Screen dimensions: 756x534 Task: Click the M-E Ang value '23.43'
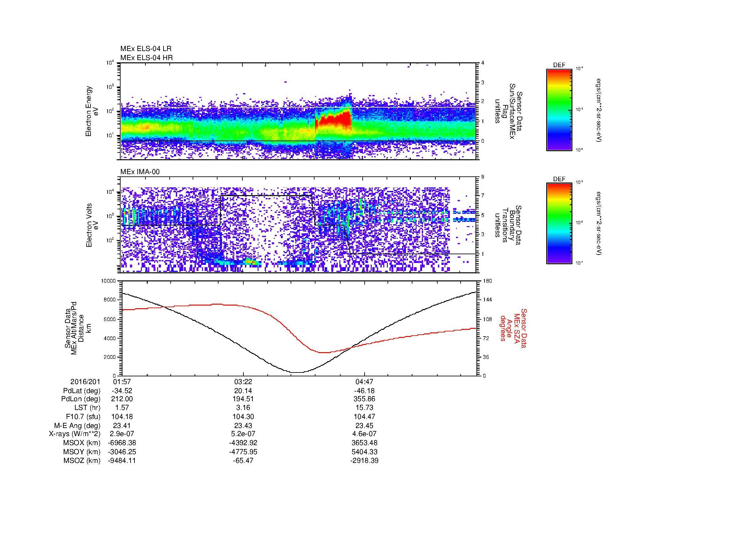coord(243,425)
